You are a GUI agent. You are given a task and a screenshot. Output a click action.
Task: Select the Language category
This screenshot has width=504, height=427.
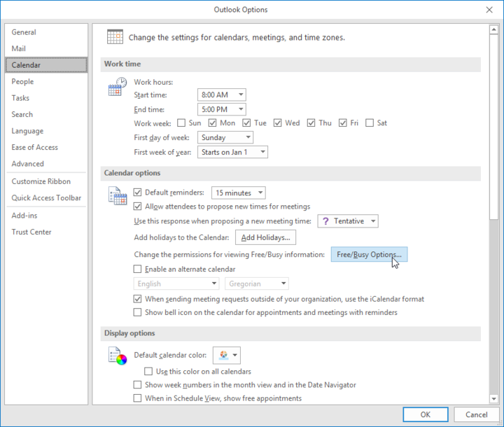pos(46,131)
